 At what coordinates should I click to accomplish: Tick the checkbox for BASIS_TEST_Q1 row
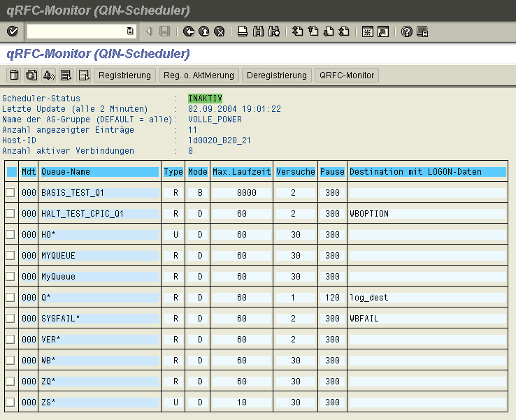tap(10, 193)
